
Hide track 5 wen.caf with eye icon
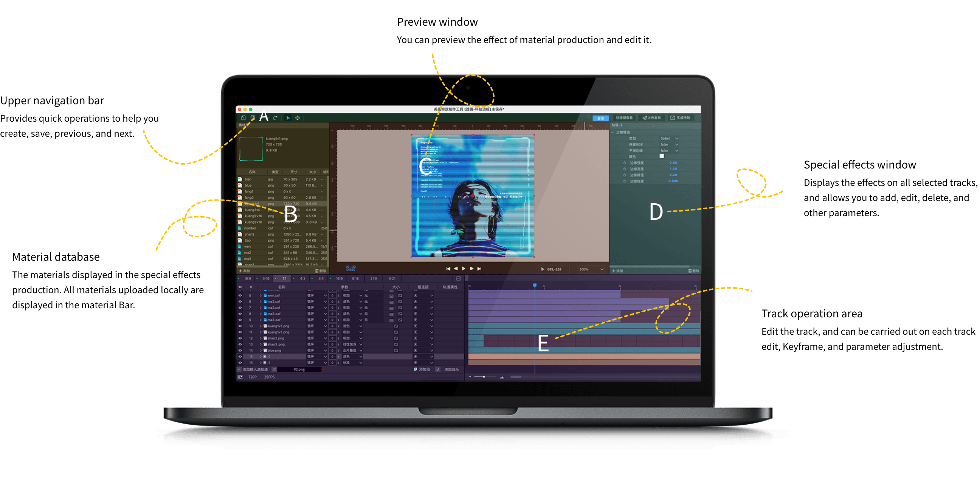point(240,295)
